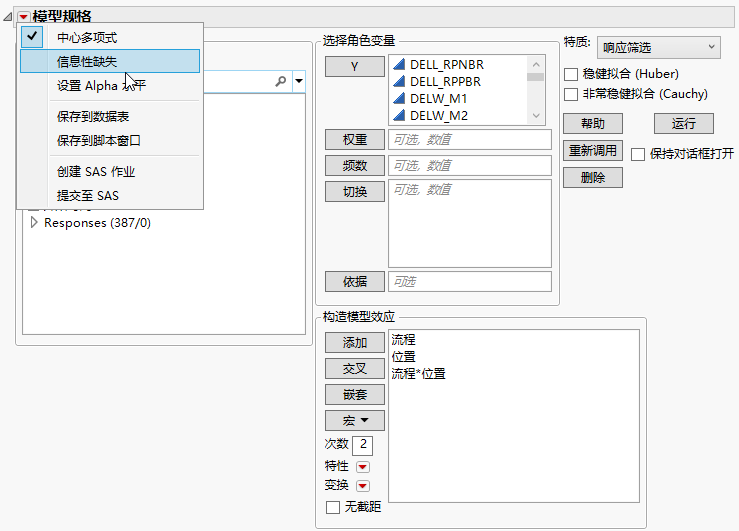Click the continuous icon beside DELL_RPPBR
The image size is (739, 531).
[x=399, y=82]
